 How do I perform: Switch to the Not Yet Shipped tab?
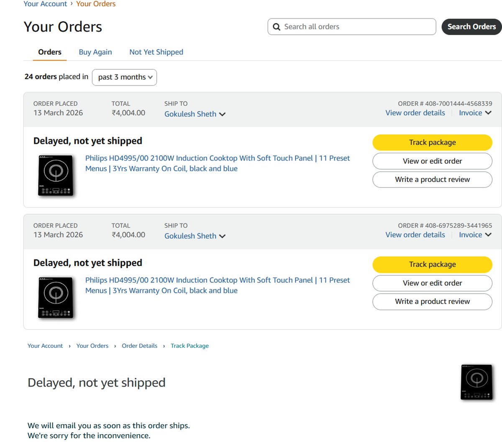[x=156, y=52]
